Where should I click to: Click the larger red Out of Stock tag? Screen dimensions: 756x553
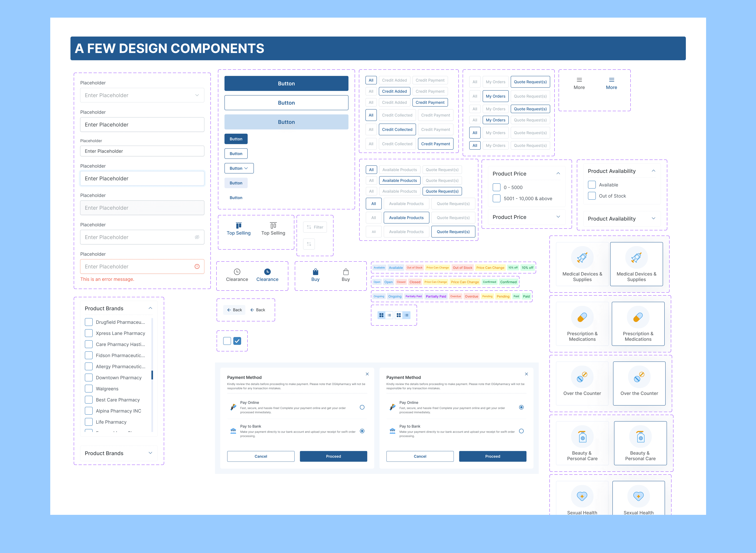point(463,268)
